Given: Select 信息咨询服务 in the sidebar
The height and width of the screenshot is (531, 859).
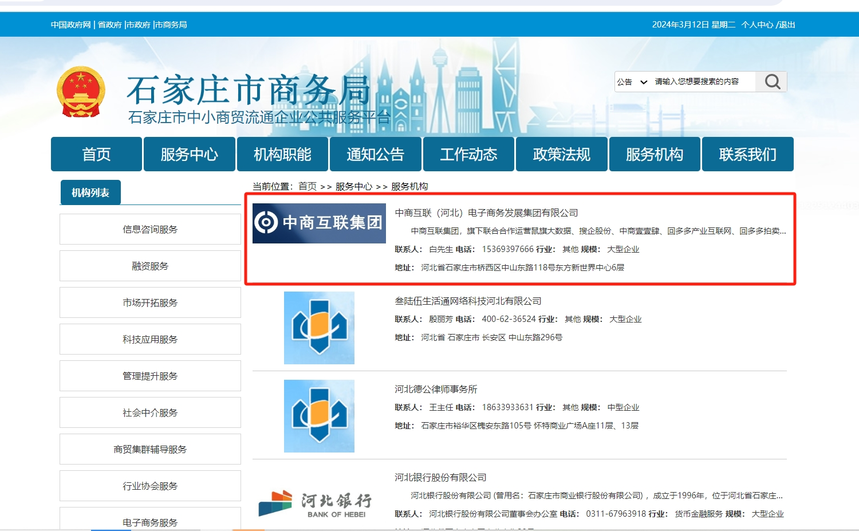Looking at the screenshot, I should point(150,229).
